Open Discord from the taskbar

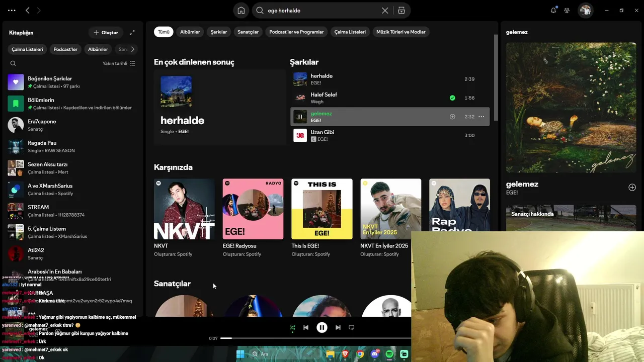[375, 354]
